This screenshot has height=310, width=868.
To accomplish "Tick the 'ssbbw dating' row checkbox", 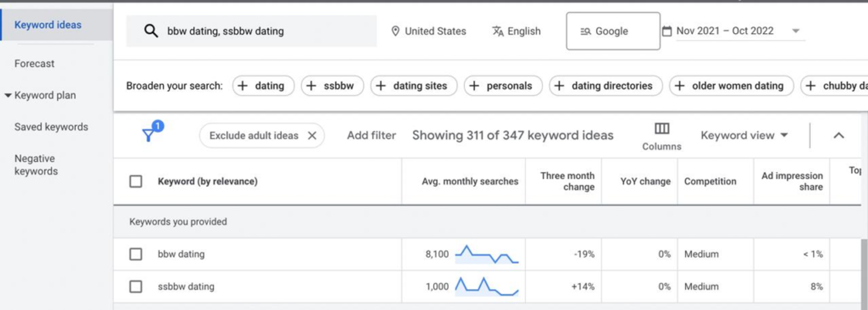I will 136,287.
